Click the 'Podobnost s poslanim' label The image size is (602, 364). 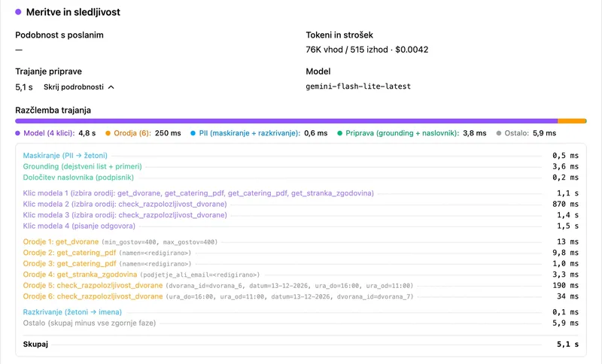[x=59, y=35]
